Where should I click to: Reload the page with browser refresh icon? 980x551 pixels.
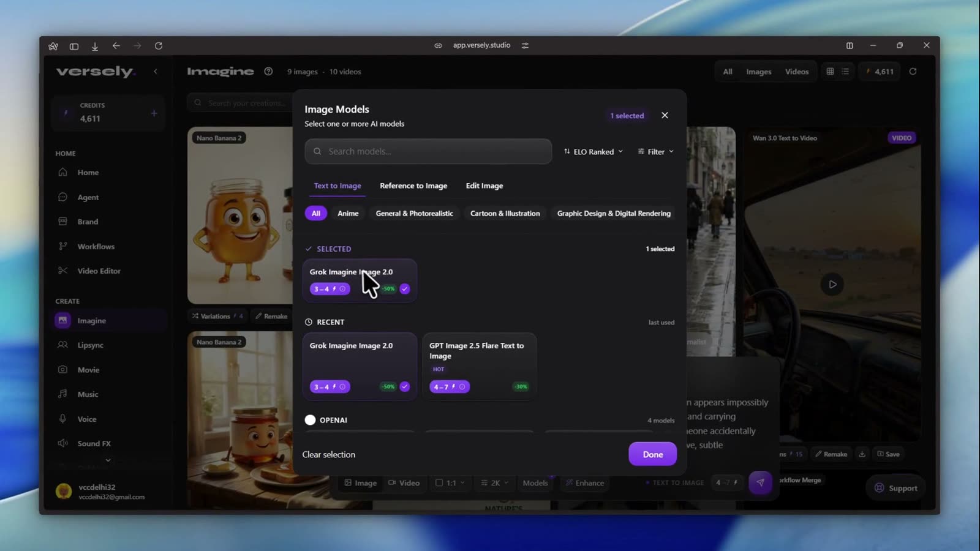click(159, 46)
